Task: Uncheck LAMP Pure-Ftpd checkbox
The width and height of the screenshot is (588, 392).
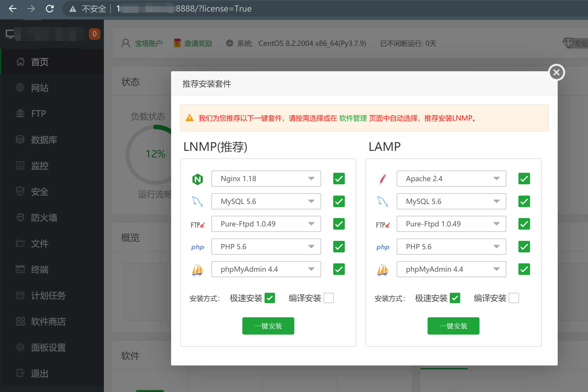Action: 524,224
